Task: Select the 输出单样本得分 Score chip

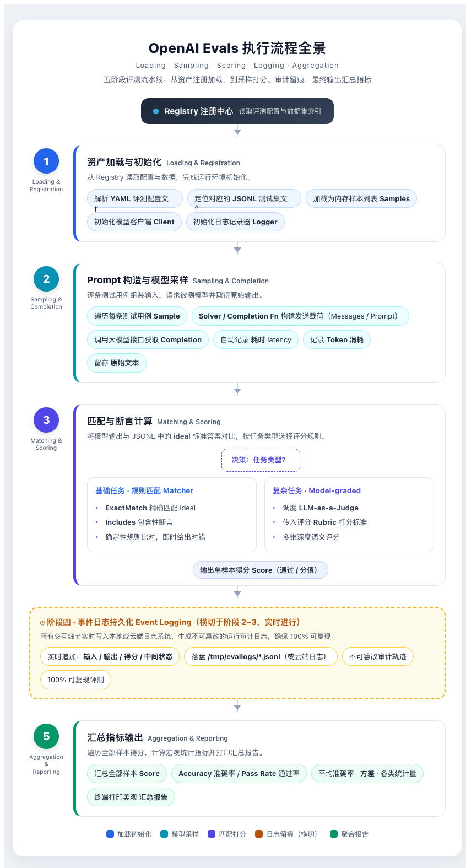Action: (261, 570)
